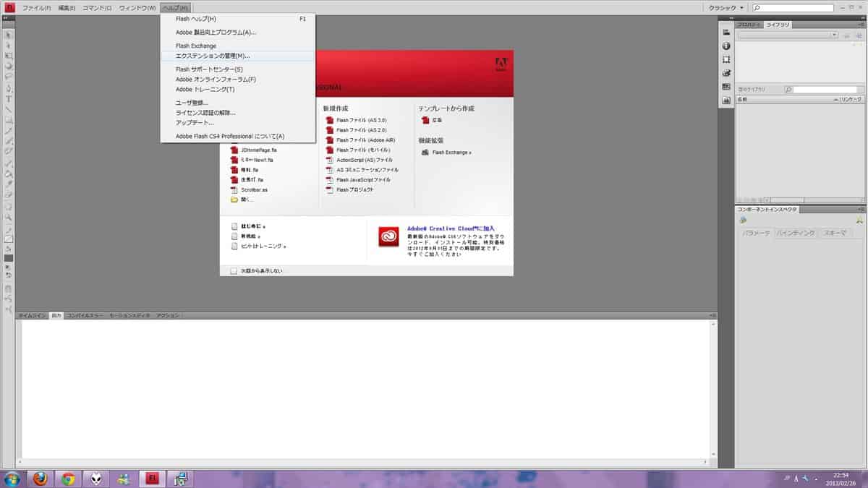Viewport: 868px width, 488px height.
Task: Choose Adobe Flash CS4 Professional について
Action: pos(238,136)
